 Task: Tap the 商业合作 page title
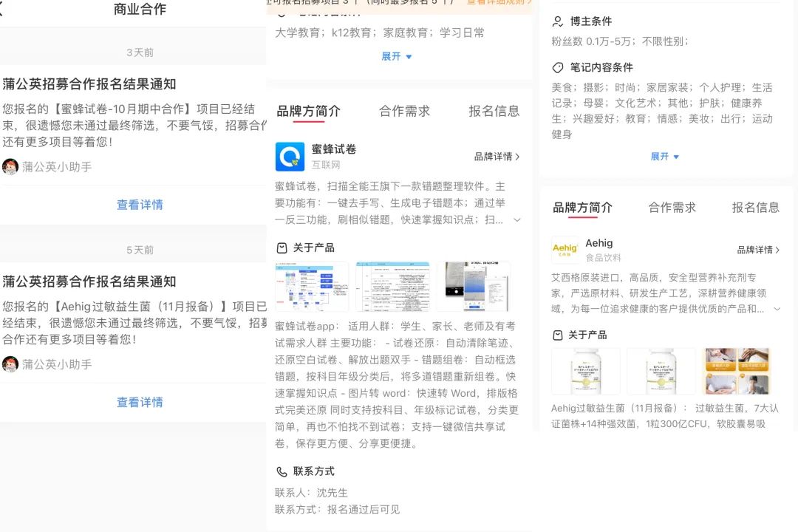tap(140, 9)
